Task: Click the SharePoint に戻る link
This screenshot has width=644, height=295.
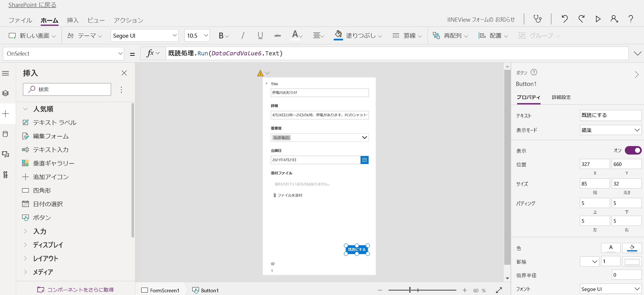Action: click(32, 5)
